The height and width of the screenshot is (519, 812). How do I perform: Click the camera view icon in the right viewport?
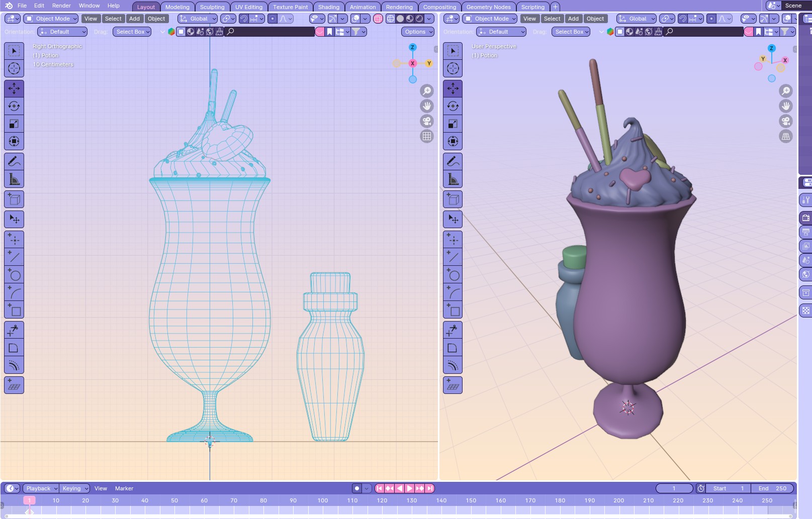click(x=785, y=121)
